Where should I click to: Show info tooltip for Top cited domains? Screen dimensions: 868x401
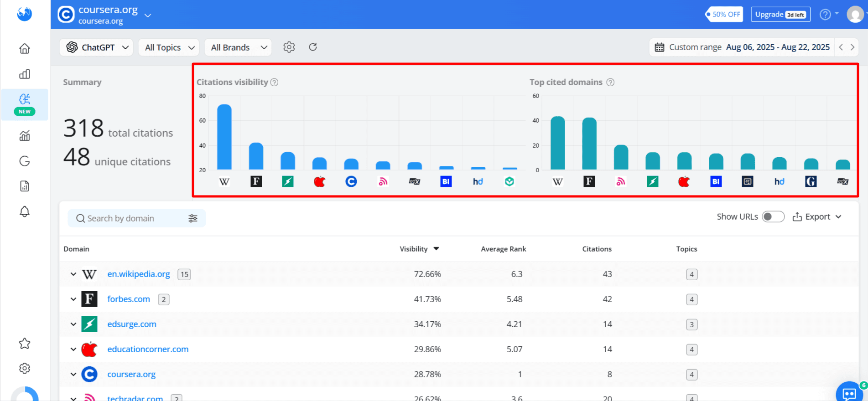[x=610, y=82]
